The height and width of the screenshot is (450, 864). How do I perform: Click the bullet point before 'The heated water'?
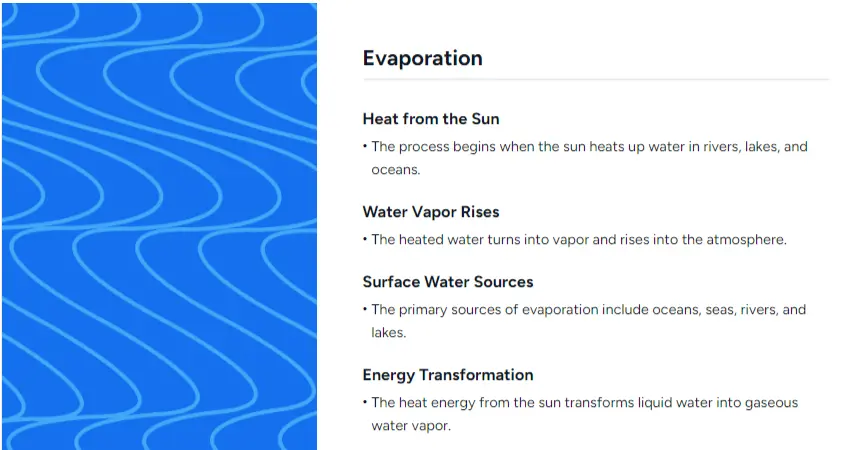(365, 240)
